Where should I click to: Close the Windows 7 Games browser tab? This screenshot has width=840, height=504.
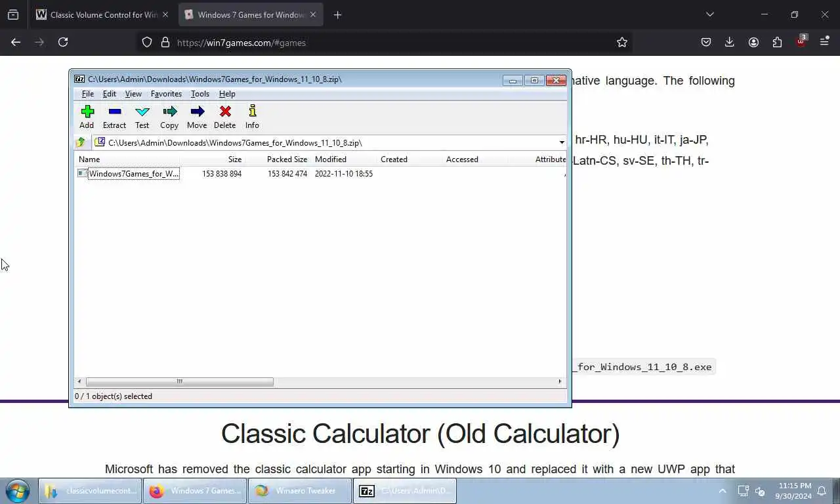[x=313, y=14]
